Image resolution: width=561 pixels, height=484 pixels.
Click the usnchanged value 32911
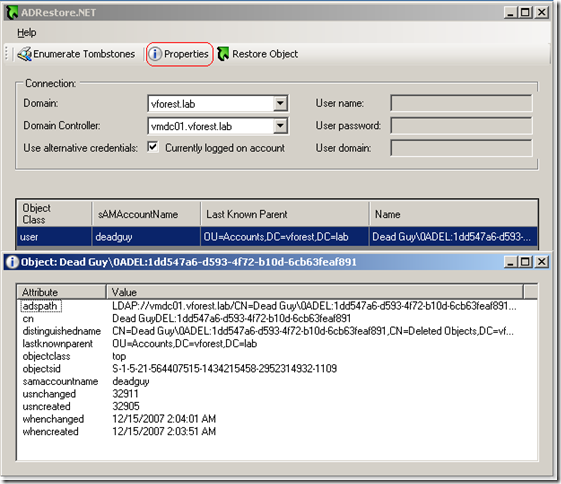coord(125,394)
